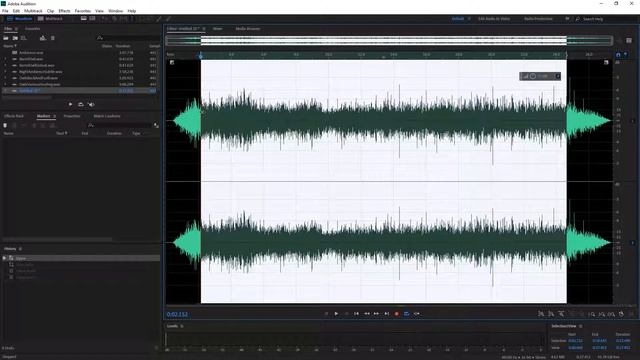Click the trash icon in the Files panel
640x360 pixels.
click(53, 38)
